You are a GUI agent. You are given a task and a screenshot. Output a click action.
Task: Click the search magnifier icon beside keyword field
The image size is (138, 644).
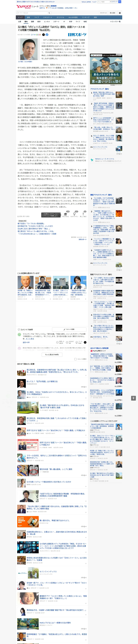[x=49, y=13]
